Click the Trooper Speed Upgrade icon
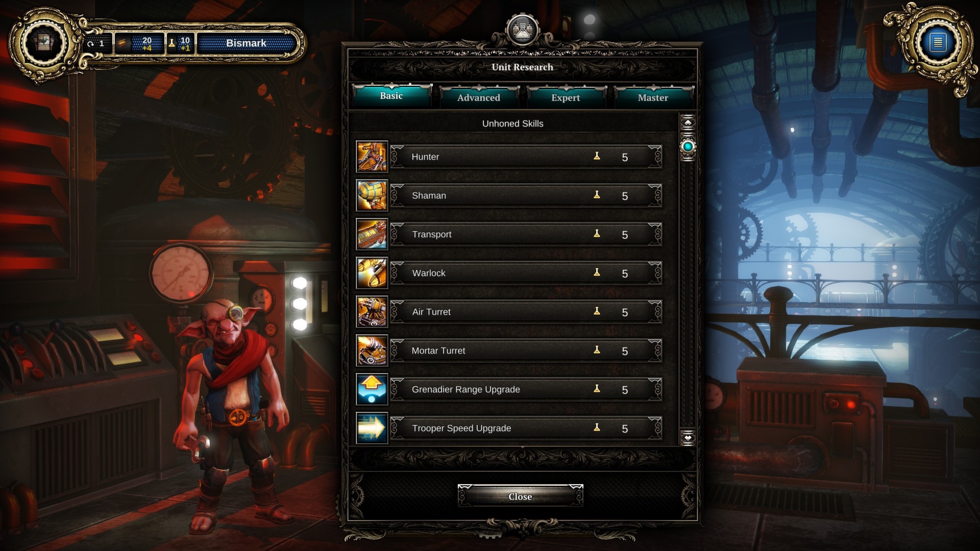This screenshot has width=980, height=551. pos(372,427)
